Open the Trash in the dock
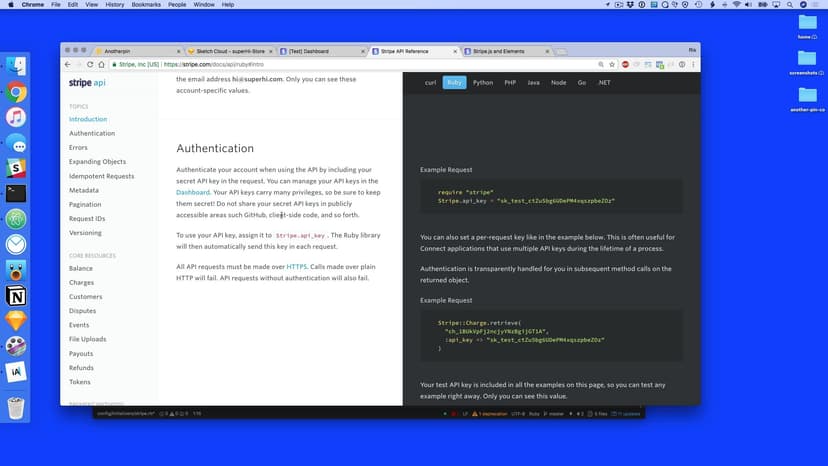Viewport: 828px width, 466px height. point(15,407)
